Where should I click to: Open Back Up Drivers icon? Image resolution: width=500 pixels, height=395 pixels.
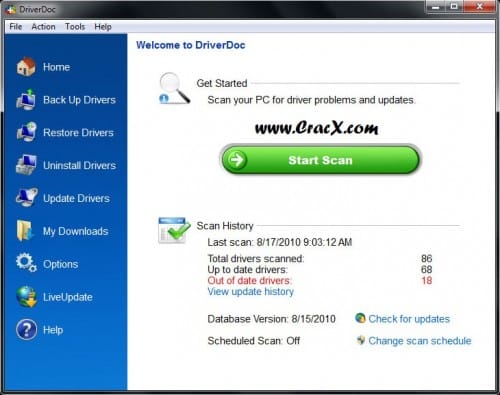26,99
